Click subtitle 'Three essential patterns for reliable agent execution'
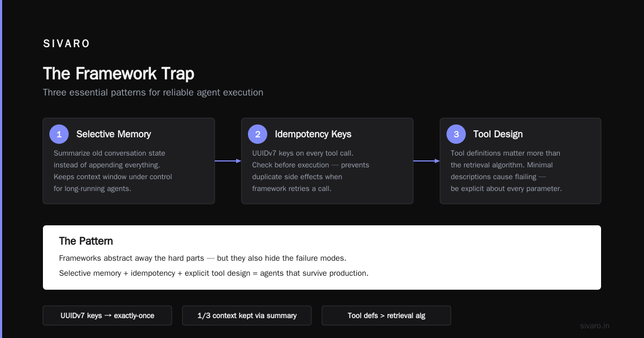The image size is (644, 338). pos(153,92)
